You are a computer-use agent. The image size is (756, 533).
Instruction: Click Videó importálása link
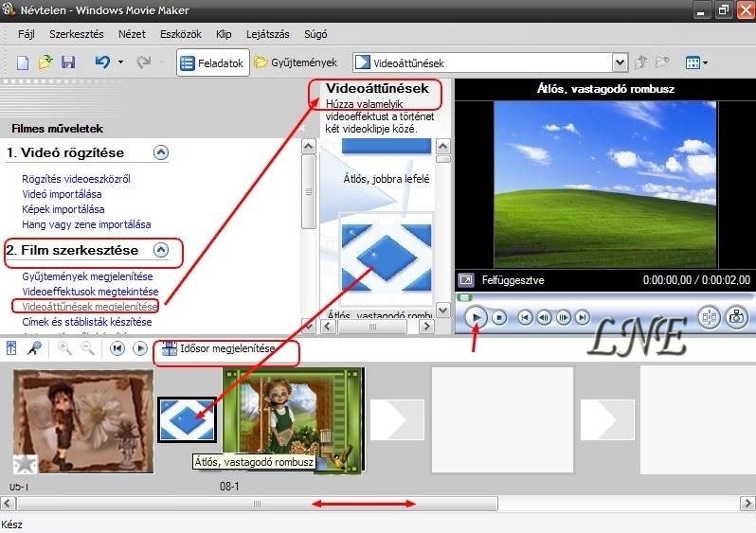click(x=62, y=194)
